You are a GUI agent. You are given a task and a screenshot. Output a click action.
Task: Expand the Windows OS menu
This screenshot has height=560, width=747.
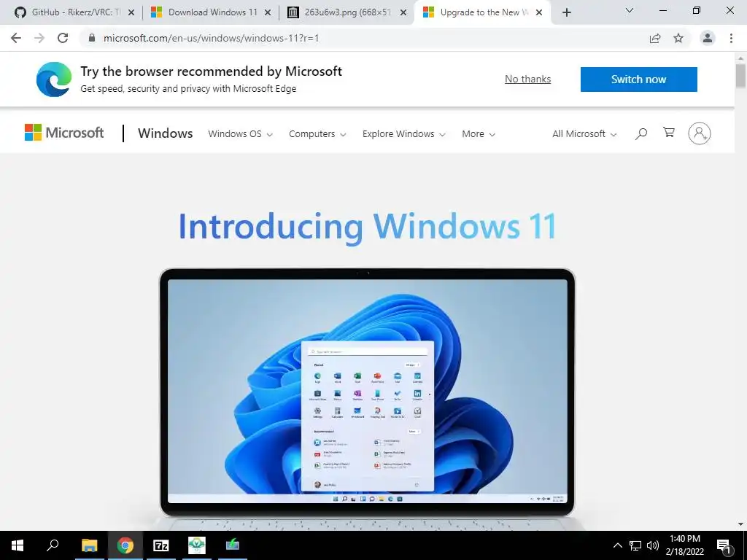click(240, 134)
